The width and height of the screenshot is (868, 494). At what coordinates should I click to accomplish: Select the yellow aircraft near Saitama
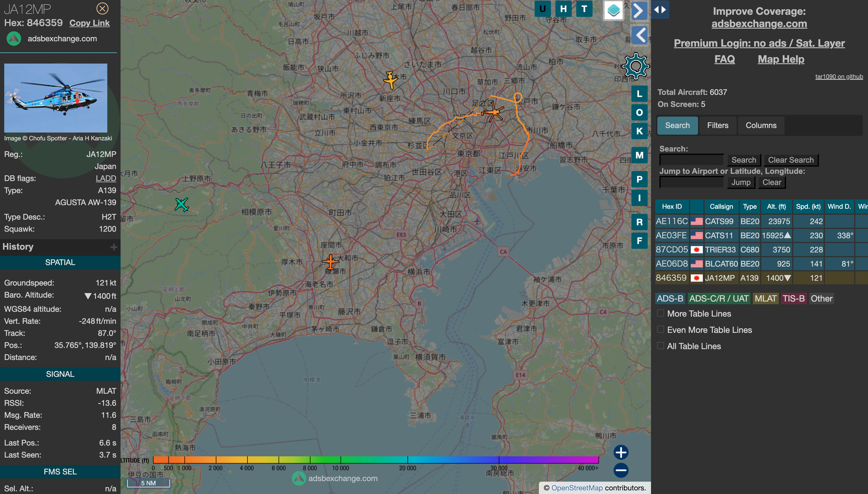390,80
